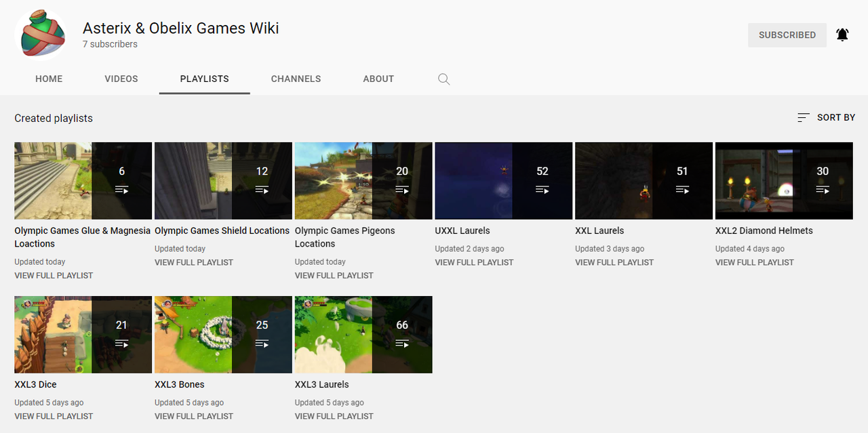Click playlist icon on XXL2 Diamond Helmets thumbnail
This screenshot has height=433, width=868.
click(x=823, y=190)
